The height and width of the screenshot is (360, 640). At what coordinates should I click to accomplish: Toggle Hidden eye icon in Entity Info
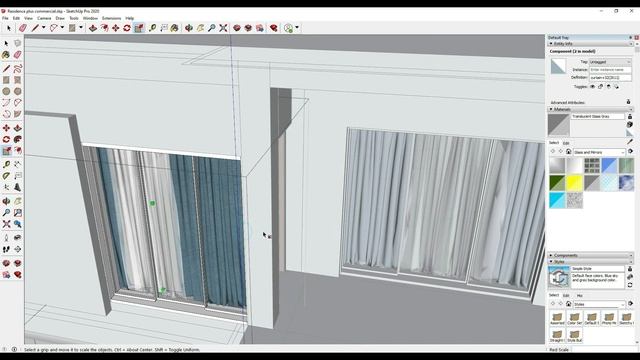[593, 87]
